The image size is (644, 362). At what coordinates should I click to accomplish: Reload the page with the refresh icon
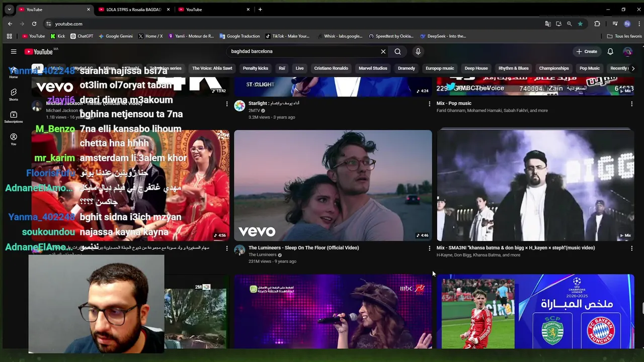click(x=34, y=24)
